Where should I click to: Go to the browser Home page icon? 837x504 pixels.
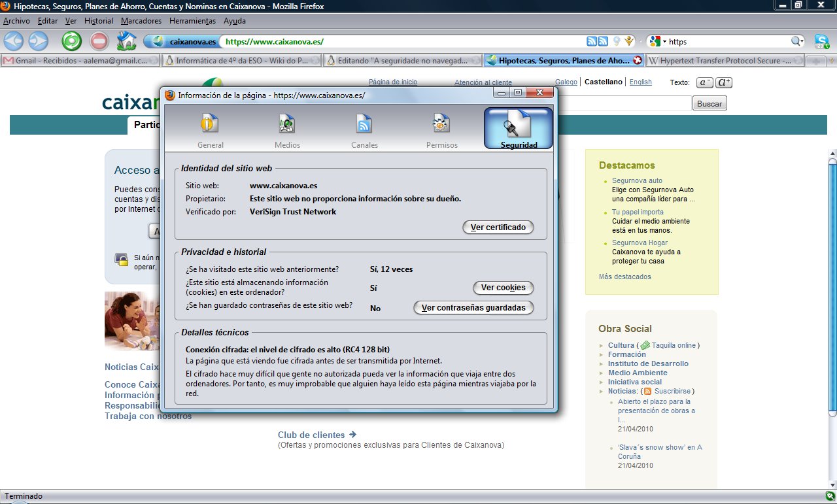(x=126, y=41)
